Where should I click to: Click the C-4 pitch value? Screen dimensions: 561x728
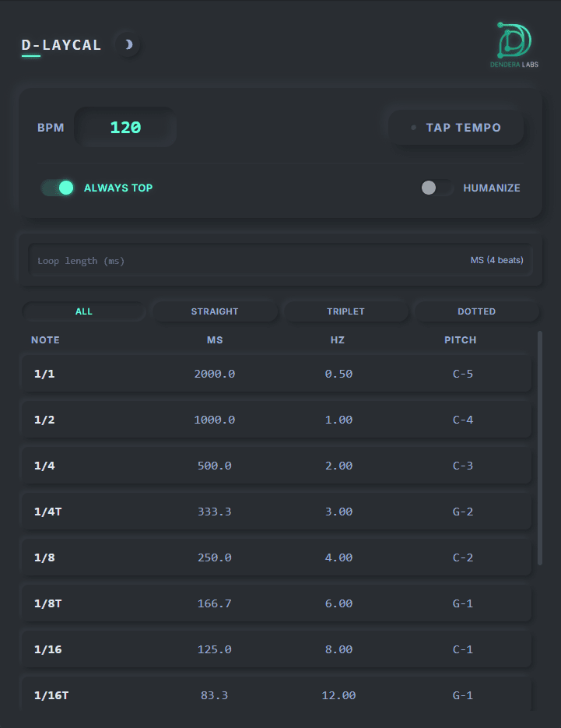click(x=463, y=420)
